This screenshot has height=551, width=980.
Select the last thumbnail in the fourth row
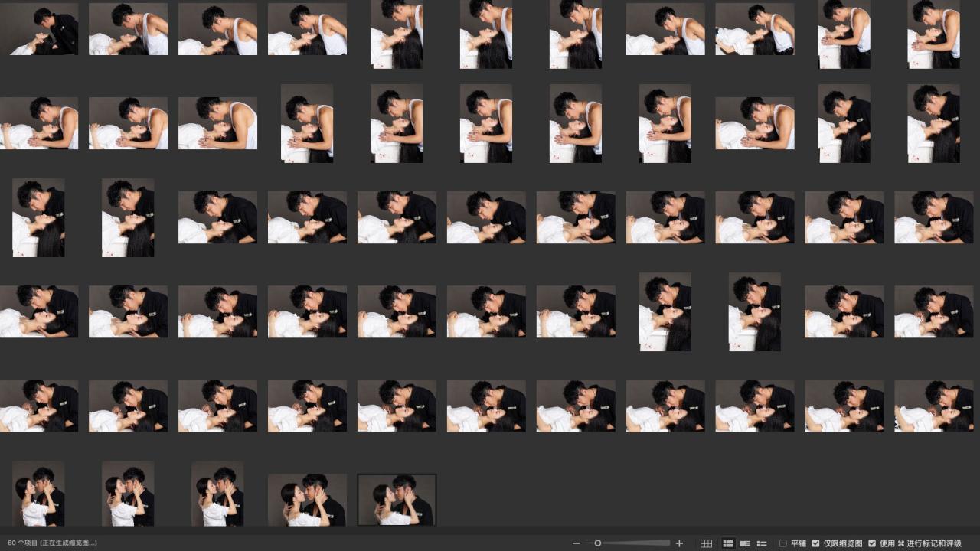point(933,311)
